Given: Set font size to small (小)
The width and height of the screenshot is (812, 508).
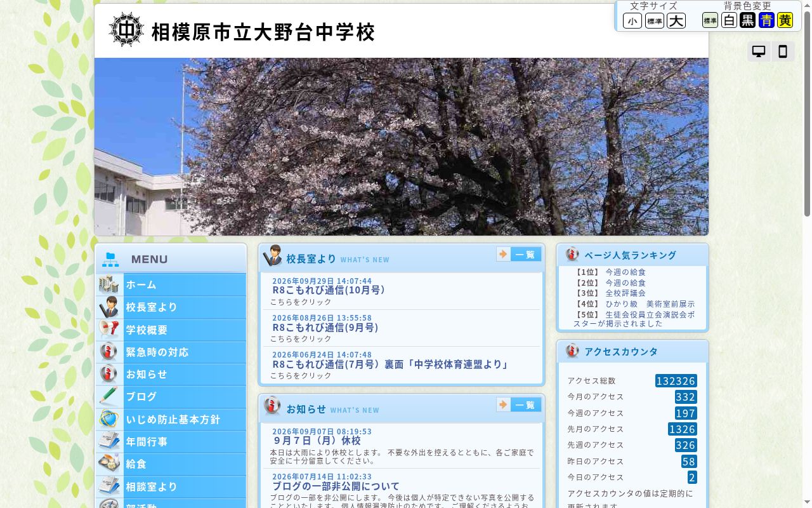Looking at the screenshot, I should coord(632,21).
